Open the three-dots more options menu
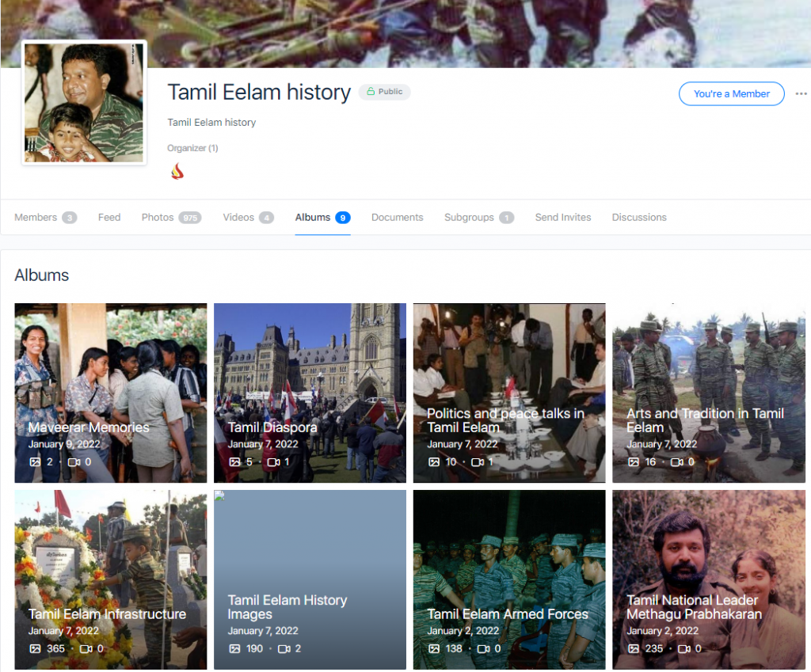The width and height of the screenshot is (811, 672). click(801, 93)
